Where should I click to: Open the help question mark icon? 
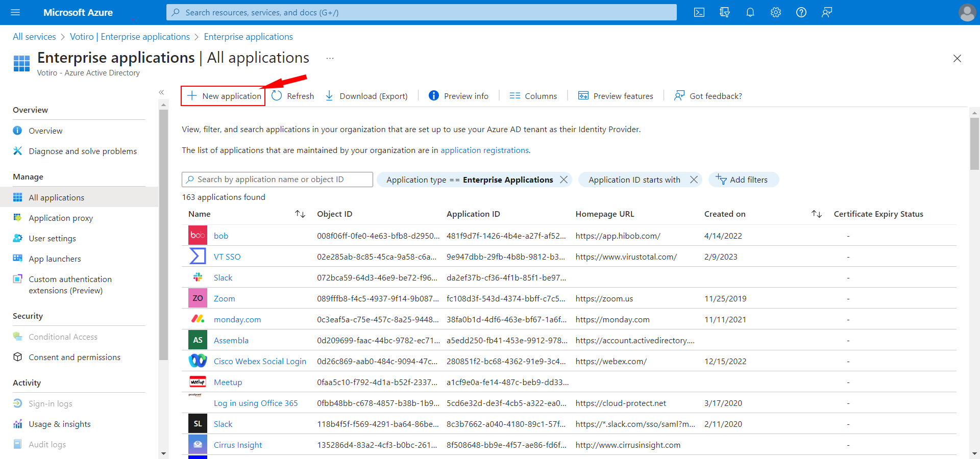[x=801, y=12]
